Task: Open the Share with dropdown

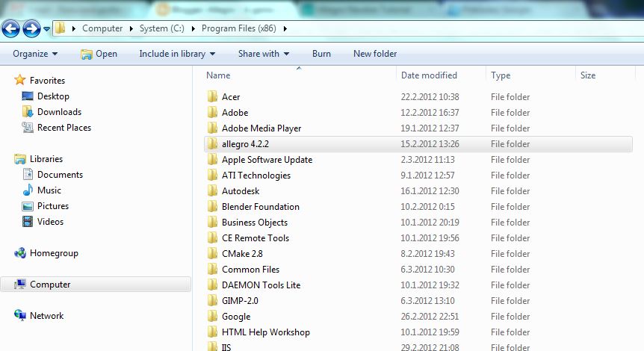Action: point(263,54)
